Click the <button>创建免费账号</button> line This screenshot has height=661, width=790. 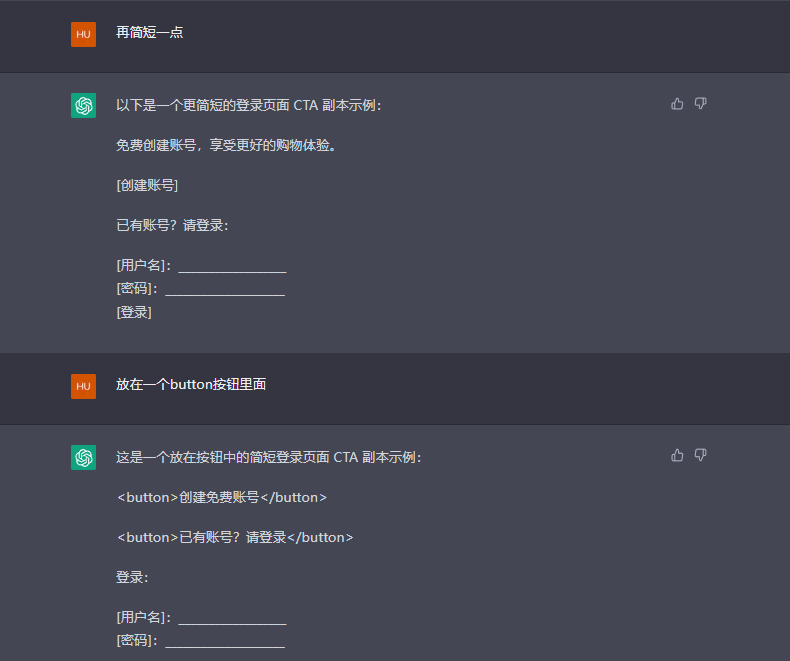222,497
